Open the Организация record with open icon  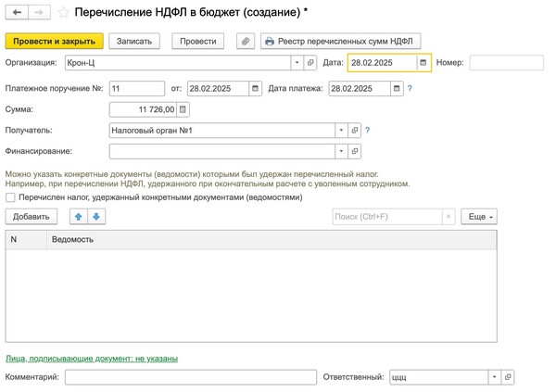click(310, 63)
